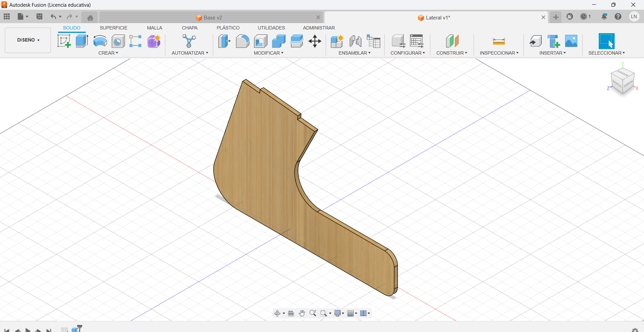Select the Revolve tool
Screen dimensions: 644x332
click(100, 41)
